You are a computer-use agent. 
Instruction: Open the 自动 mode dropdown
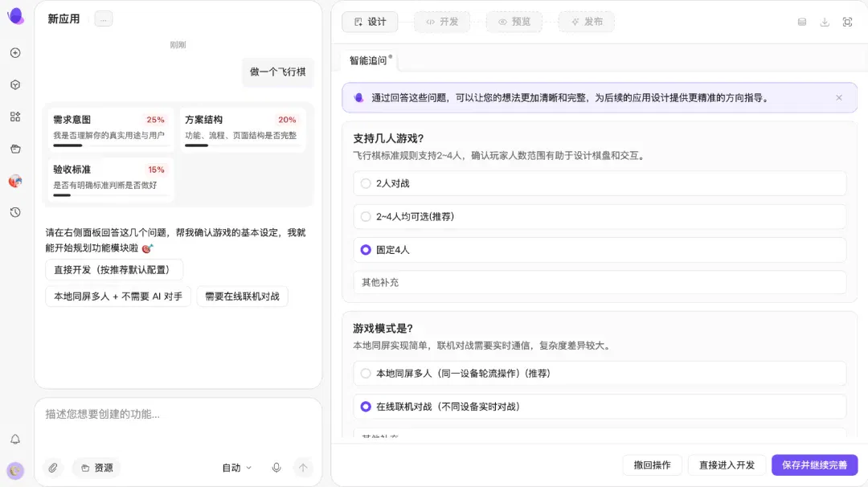pyautogui.click(x=237, y=468)
